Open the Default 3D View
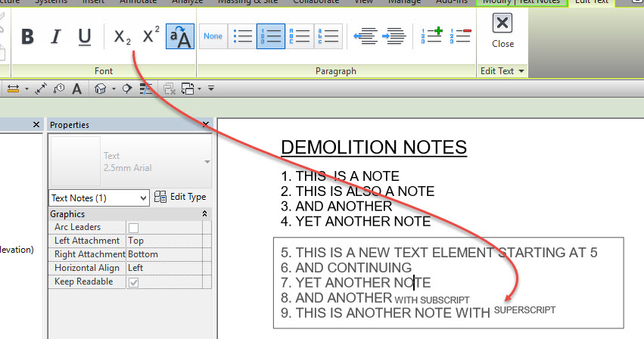Screen dimensions: 644x339 [x=100, y=89]
